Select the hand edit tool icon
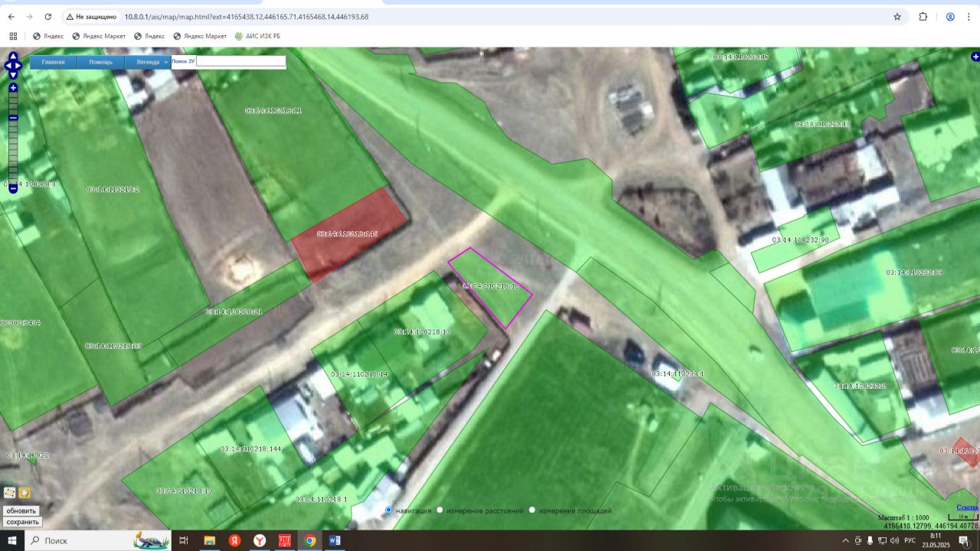Image resolution: width=980 pixels, height=551 pixels. [x=24, y=493]
